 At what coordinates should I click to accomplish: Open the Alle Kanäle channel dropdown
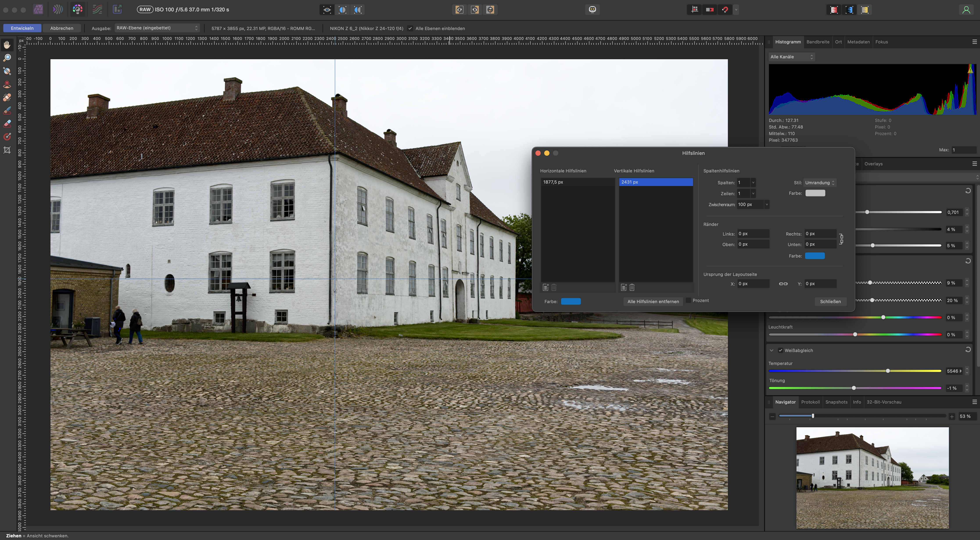[791, 57]
